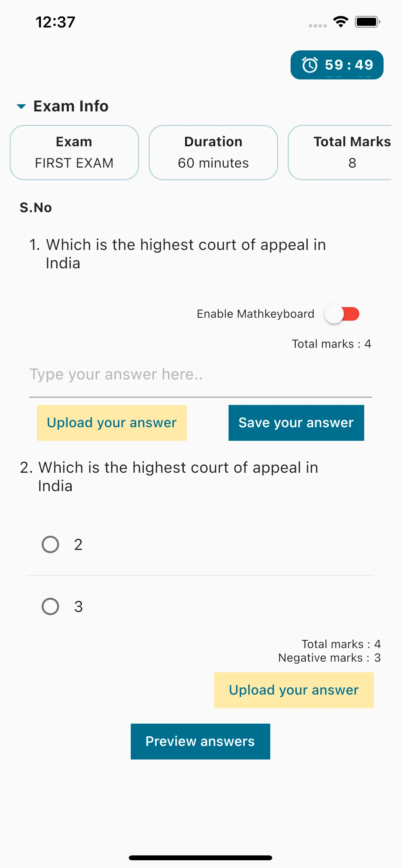Tap the cellular signal dots icon
401x868 pixels.
(317, 26)
